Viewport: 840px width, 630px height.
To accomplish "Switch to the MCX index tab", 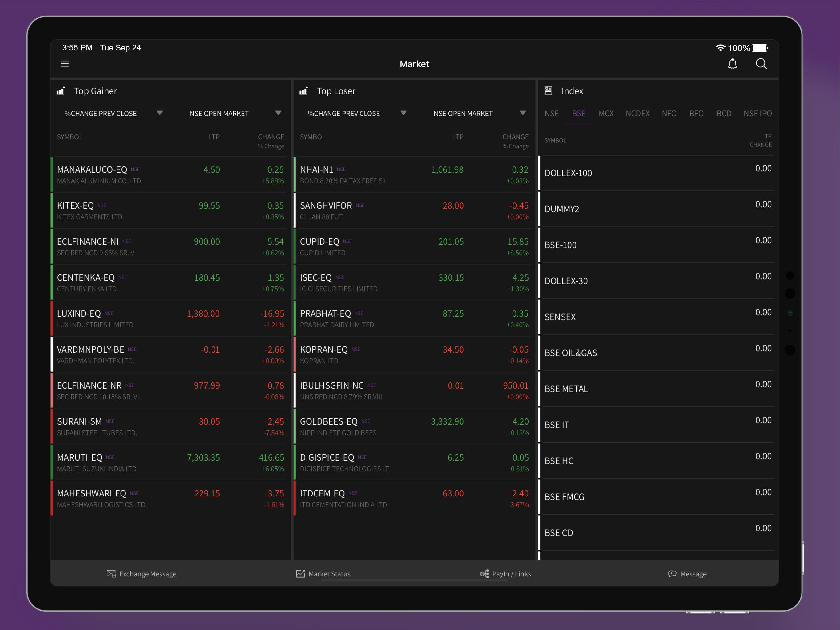I will (606, 113).
